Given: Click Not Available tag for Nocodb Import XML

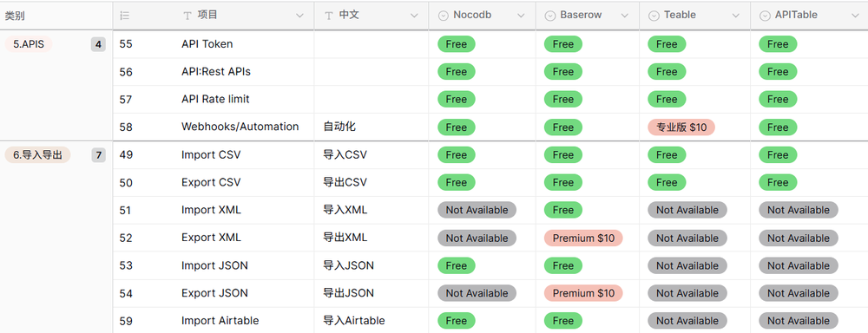Looking at the screenshot, I should (477, 210).
